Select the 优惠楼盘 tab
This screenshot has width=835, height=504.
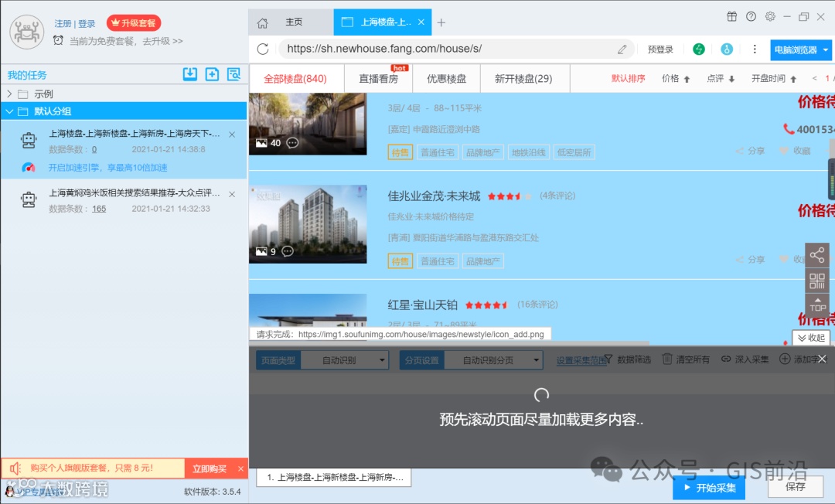coord(446,79)
